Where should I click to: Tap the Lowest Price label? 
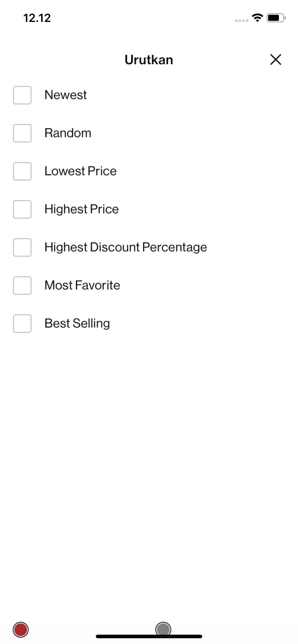81,171
